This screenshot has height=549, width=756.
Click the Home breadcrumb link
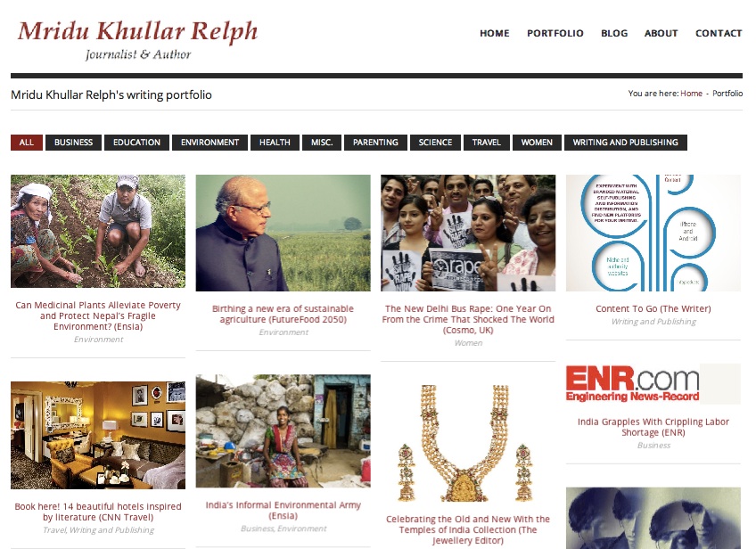coord(692,94)
